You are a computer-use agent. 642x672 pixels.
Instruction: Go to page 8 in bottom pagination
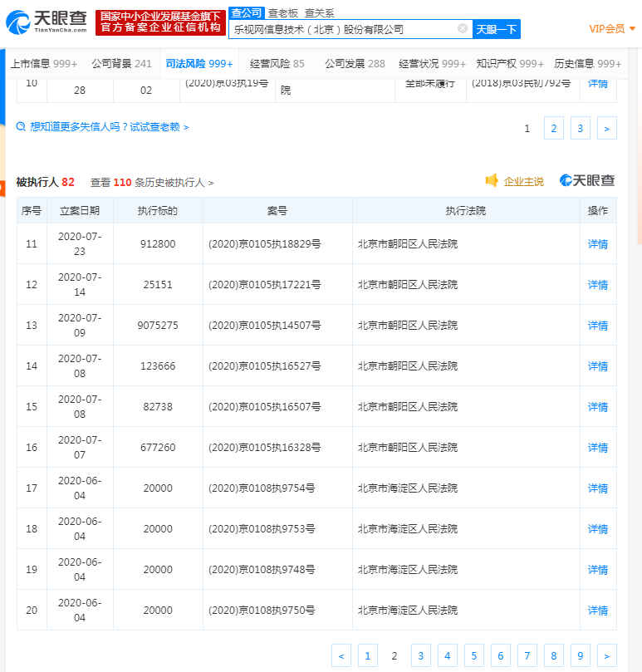click(x=554, y=655)
